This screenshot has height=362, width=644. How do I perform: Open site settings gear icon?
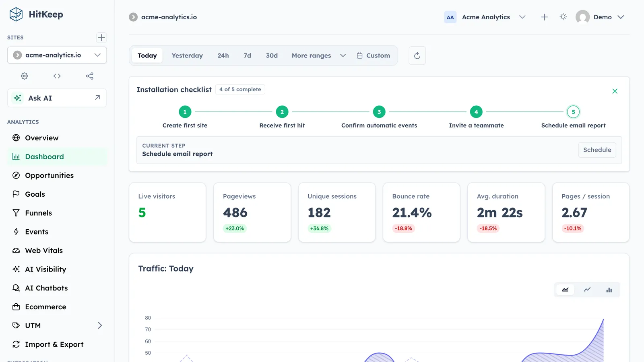25,76
